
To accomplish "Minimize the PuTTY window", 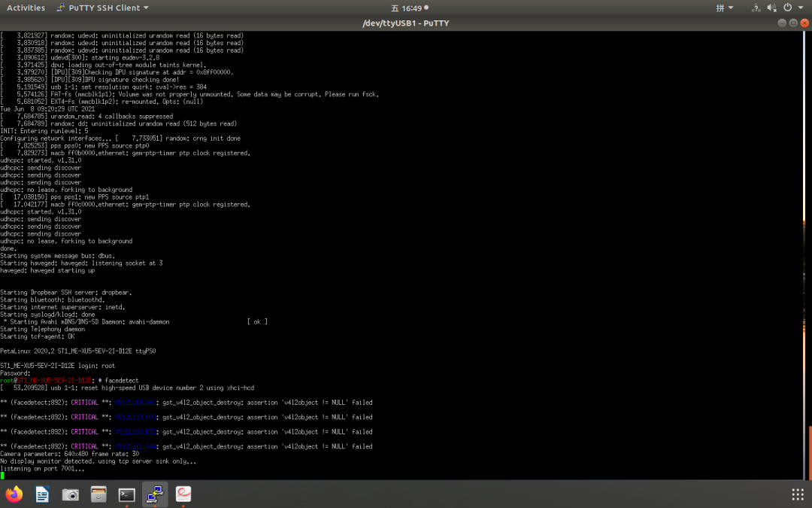I will tap(782, 23).
